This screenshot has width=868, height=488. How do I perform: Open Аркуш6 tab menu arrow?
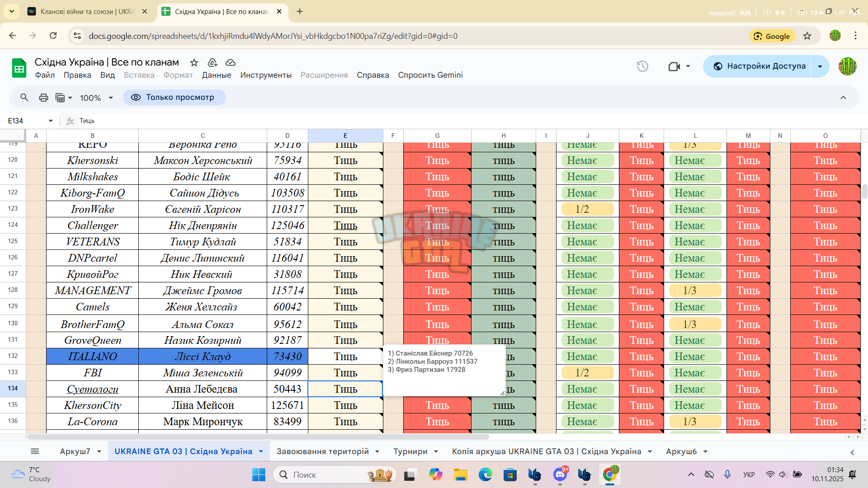[x=705, y=451]
